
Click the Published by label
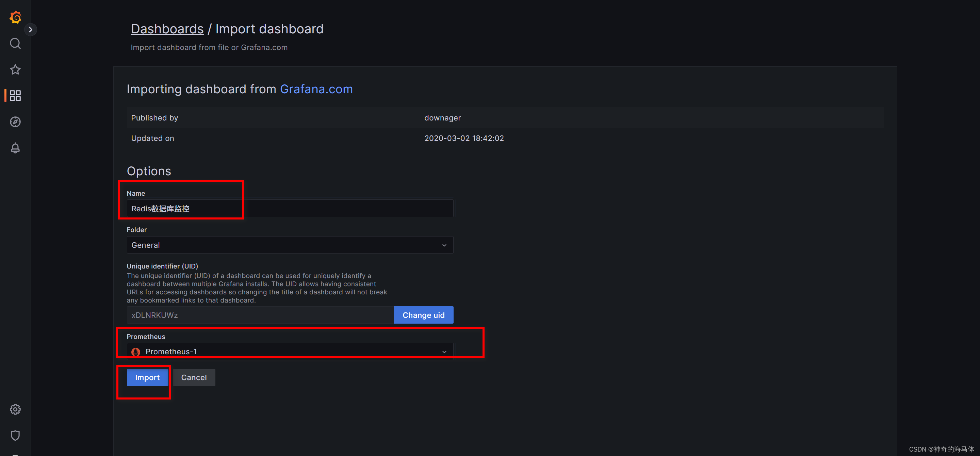154,118
